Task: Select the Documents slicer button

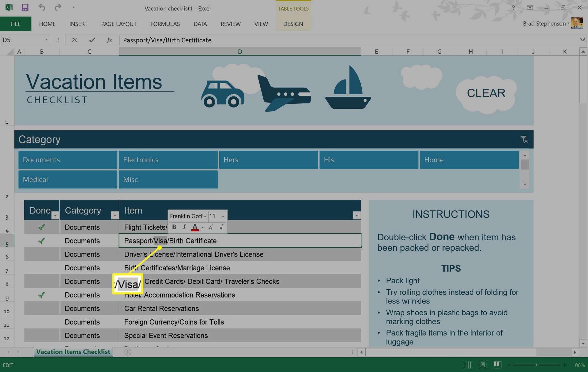Action: [x=68, y=160]
